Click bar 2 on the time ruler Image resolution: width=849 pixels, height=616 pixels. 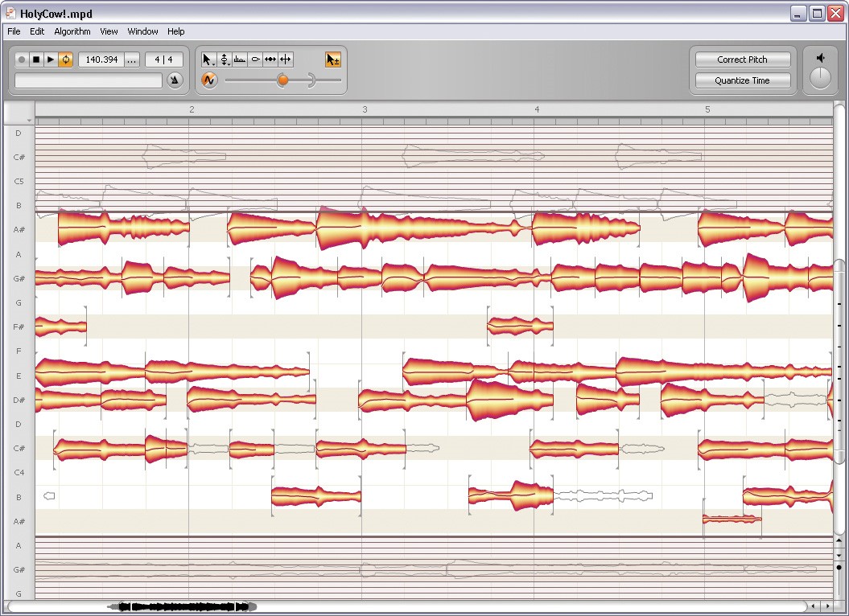(x=192, y=109)
